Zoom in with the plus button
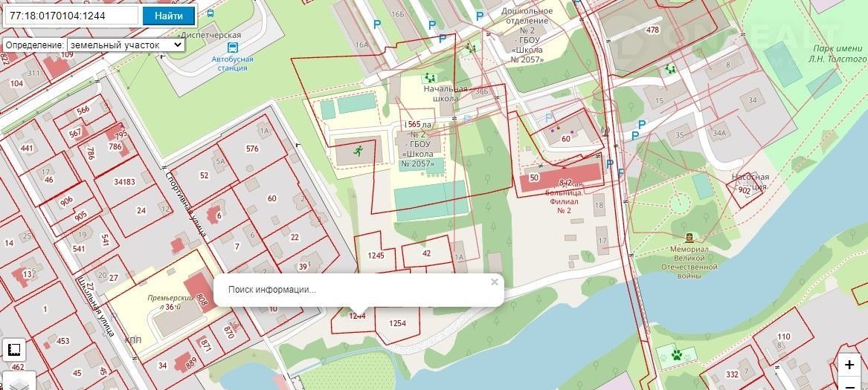This screenshot has width=868, height=390. click(x=849, y=365)
